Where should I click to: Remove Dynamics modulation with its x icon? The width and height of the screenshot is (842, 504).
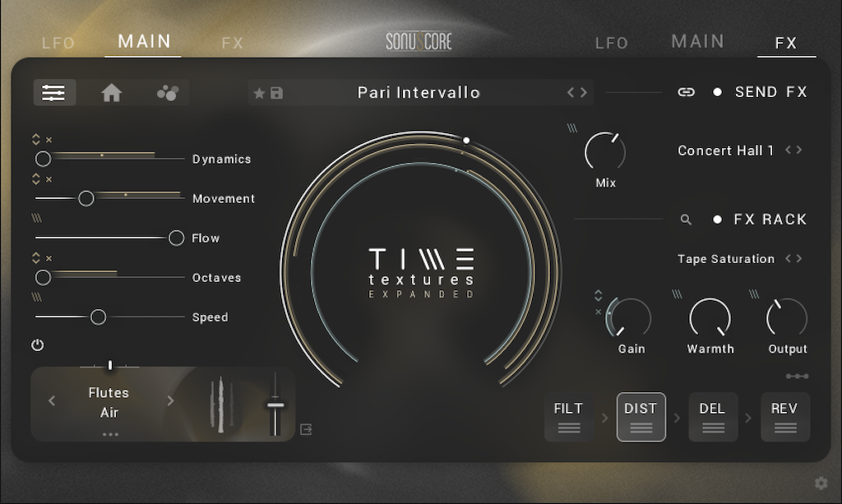[x=49, y=140]
